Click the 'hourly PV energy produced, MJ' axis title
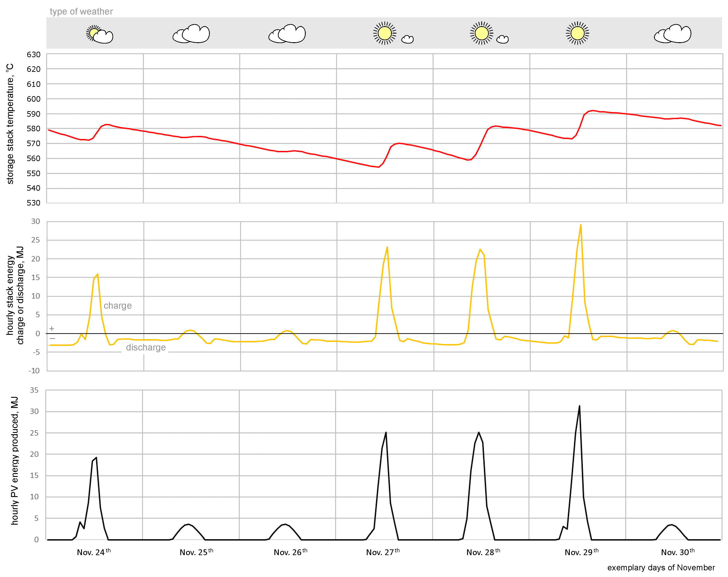This screenshot has height=577, width=728. 14,461
